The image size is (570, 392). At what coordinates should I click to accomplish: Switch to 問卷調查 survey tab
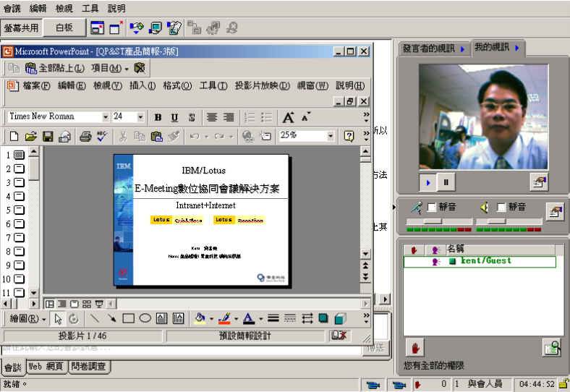88,367
